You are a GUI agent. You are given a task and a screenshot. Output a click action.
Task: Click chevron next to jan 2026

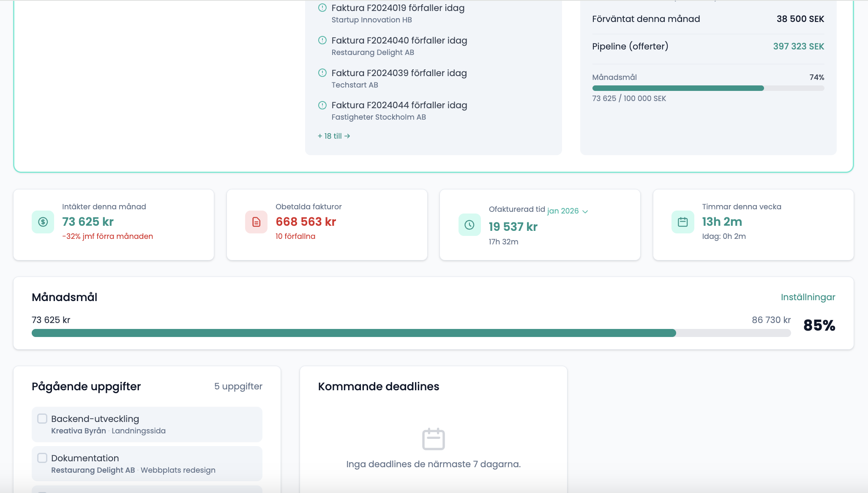coord(585,211)
